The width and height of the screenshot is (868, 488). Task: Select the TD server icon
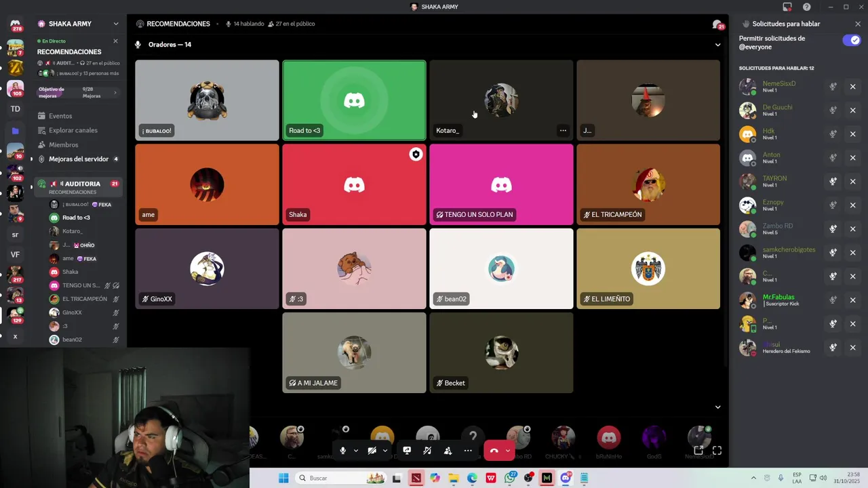pos(15,109)
